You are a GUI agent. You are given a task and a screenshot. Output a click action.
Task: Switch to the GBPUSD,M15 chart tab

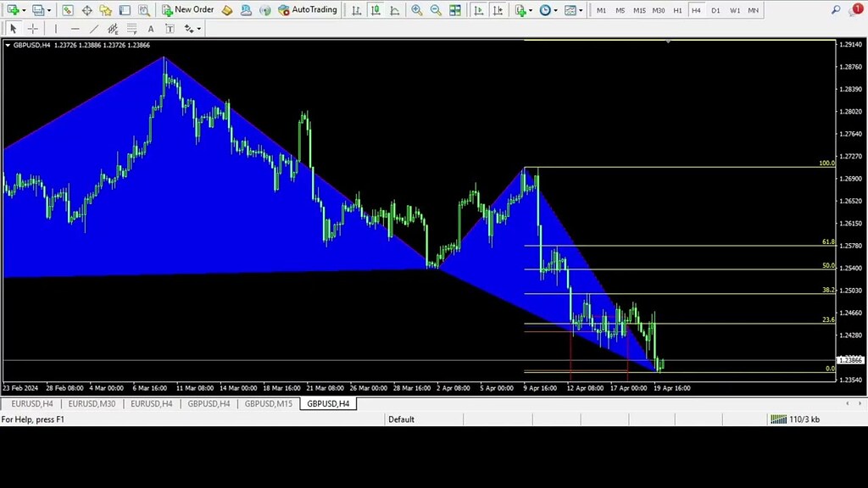tap(268, 404)
